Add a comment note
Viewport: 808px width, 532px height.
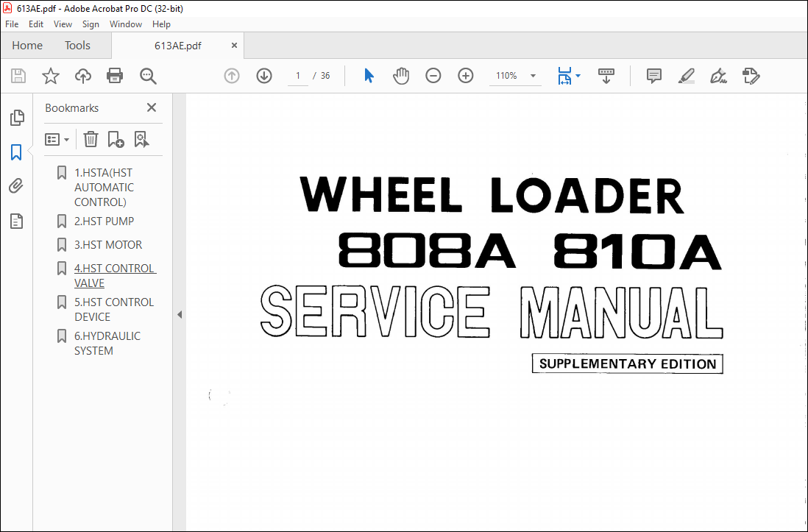click(x=654, y=76)
